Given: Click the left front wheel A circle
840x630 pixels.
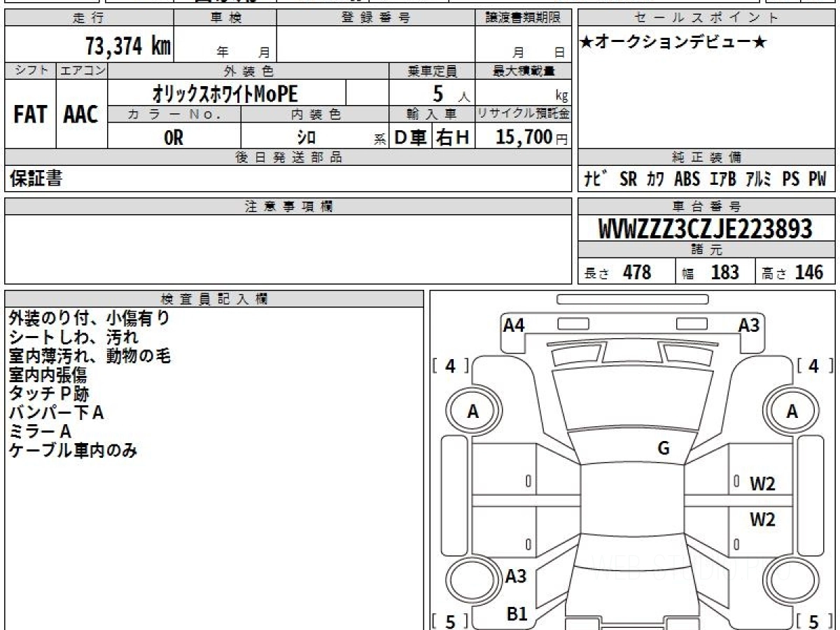Looking at the screenshot, I should (x=473, y=412).
